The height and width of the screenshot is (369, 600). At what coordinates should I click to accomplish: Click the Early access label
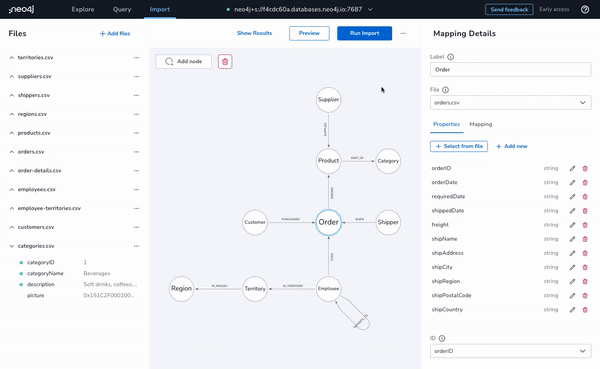point(554,9)
